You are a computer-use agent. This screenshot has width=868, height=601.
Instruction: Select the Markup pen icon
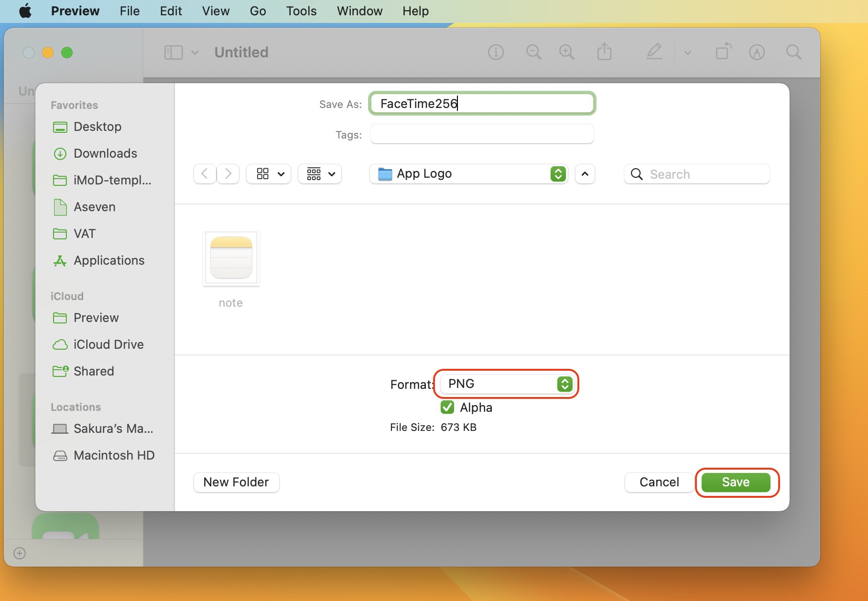click(654, 52)
